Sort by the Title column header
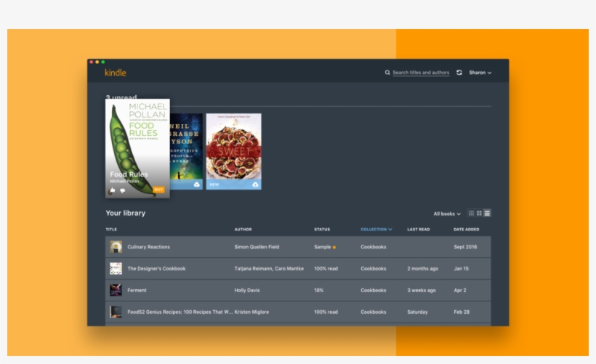596x364 pixels. (111, 229)
